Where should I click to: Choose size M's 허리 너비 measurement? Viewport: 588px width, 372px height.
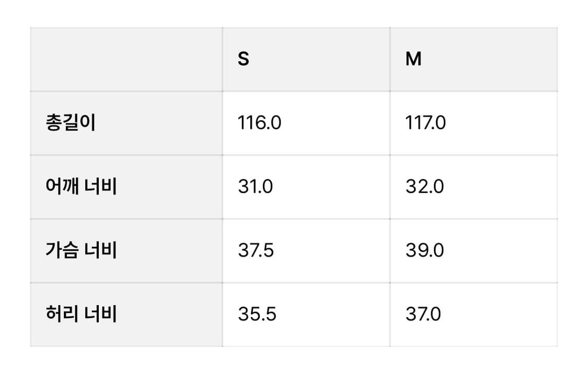[423, 314]
